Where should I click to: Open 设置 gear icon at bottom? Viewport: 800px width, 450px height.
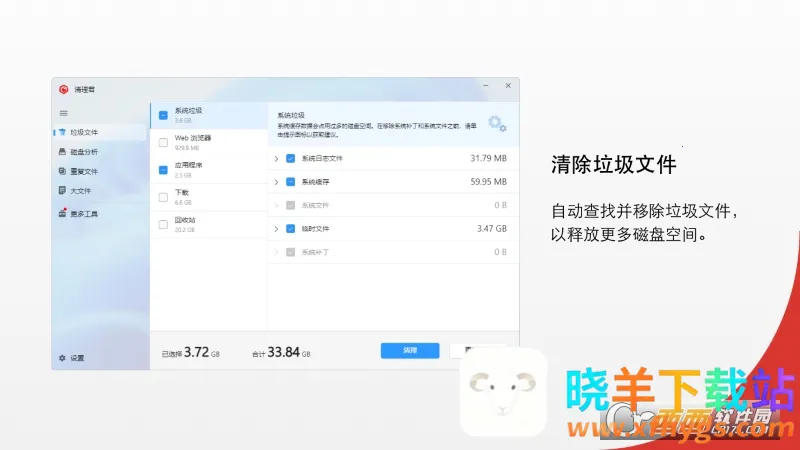coord(62,358)
